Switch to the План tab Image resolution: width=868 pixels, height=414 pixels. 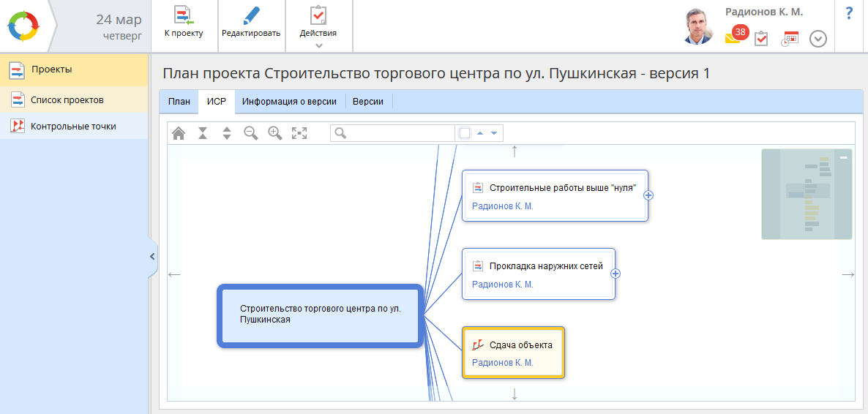click(x=179, y=102)
